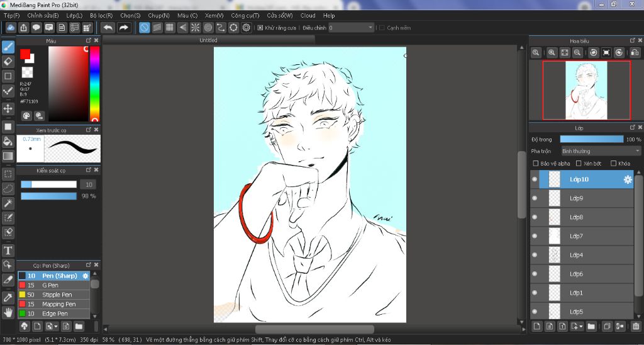Screen dimensions: 644x345
Task: Enable parallel lines snap
Action: [157, 28]
